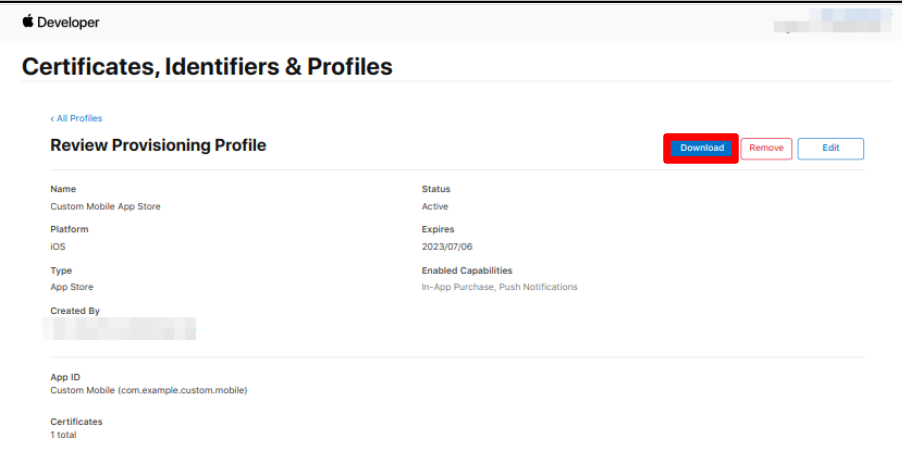Screen dimensions: 902x460
Task: Click the blurred Created By name
Action: (119, 328)
